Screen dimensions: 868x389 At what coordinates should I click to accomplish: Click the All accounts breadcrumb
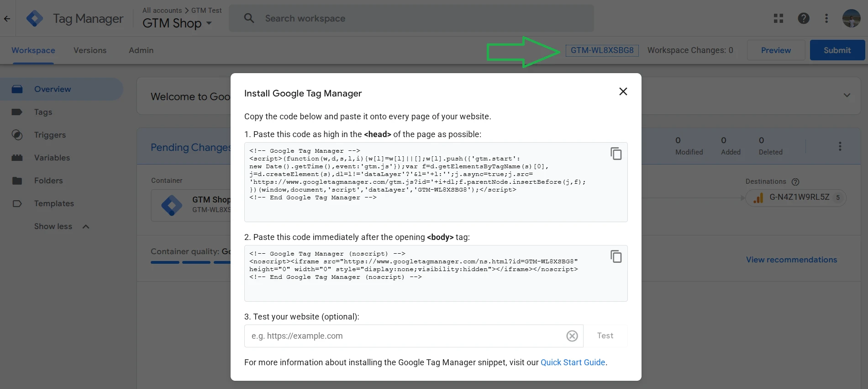(x=162, y=10)
